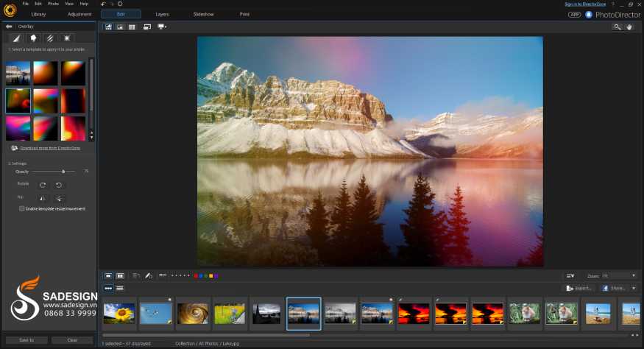Open the Edit menu in the menu bar
Screen dimensions: 644x349
[38, 4]
